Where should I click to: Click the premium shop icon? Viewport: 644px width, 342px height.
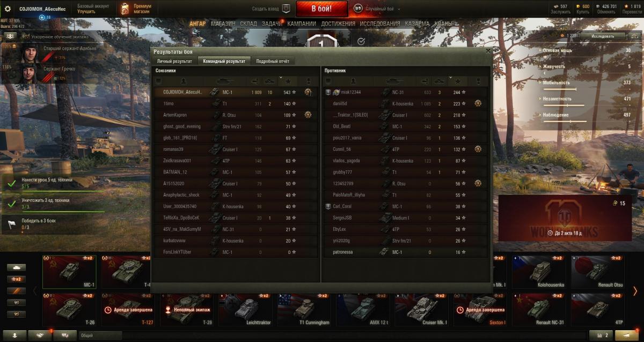[125, 9]
